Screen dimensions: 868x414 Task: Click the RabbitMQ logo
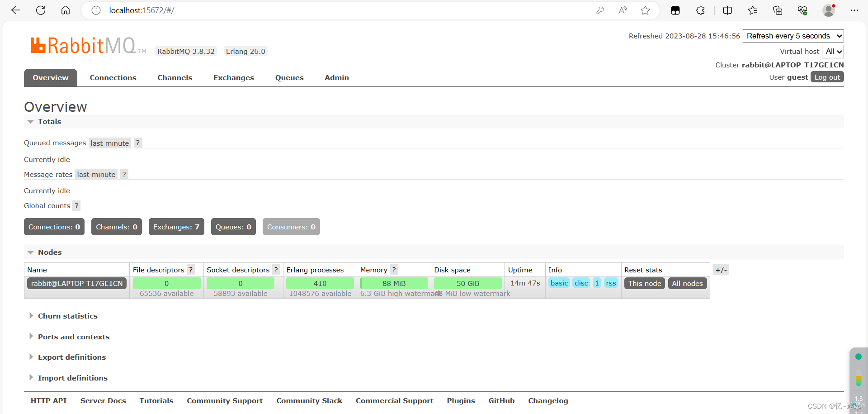[x=88, y=46]
